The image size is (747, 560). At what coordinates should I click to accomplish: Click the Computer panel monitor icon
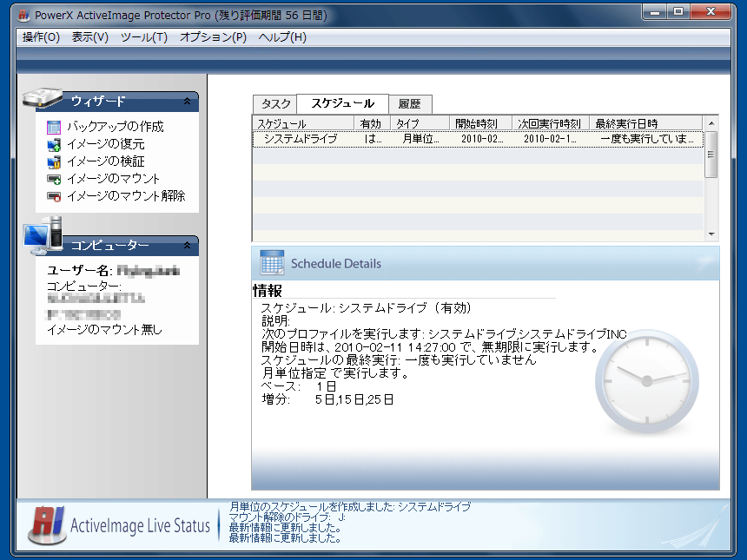pos(43,235)
